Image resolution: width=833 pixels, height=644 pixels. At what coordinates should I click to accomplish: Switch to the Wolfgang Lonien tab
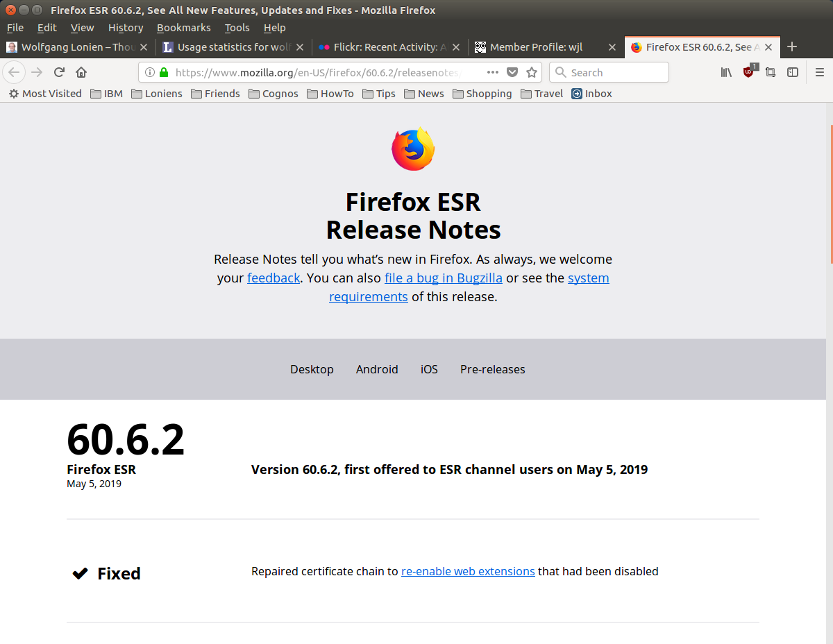click(78, 47)
